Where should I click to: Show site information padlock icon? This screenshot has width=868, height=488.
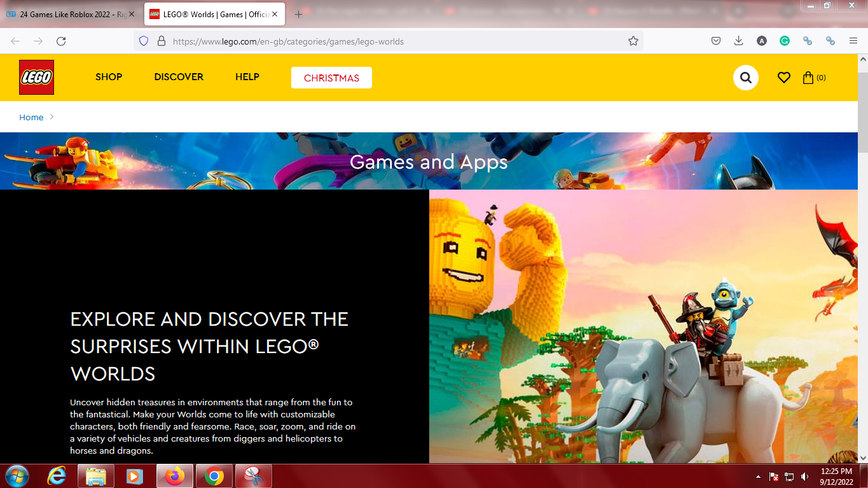pyautogui.click(x=161, y=41)
